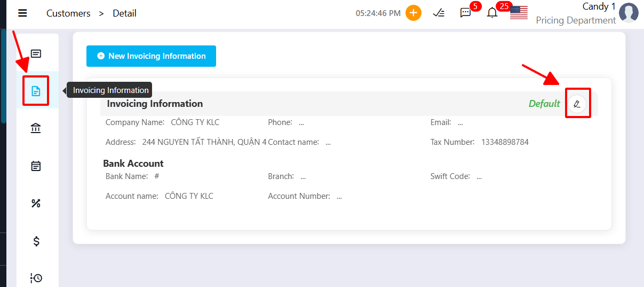Screen dimensions: 644x287
Task: Click New Invoicing Information button
Action: (151, 56)
